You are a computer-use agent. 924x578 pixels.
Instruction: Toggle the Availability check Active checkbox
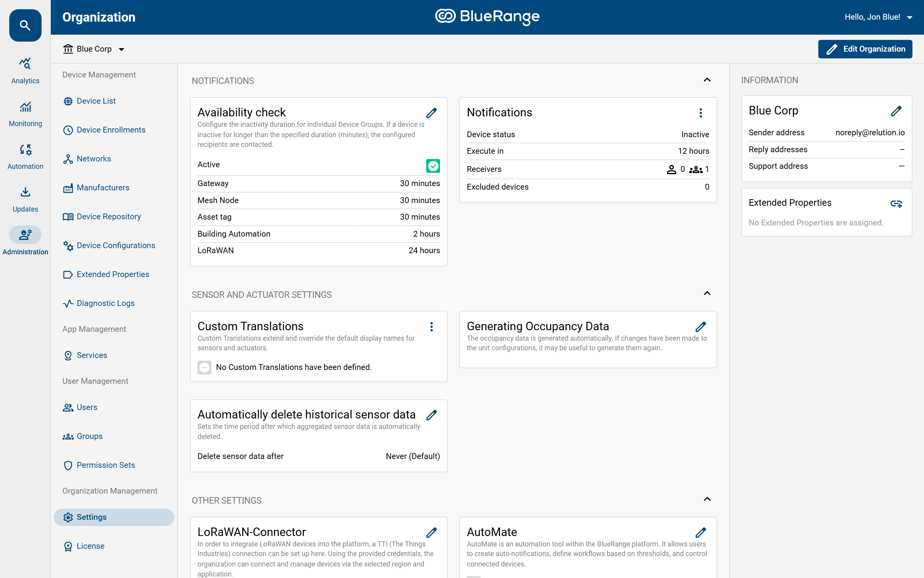pos(433,166)
